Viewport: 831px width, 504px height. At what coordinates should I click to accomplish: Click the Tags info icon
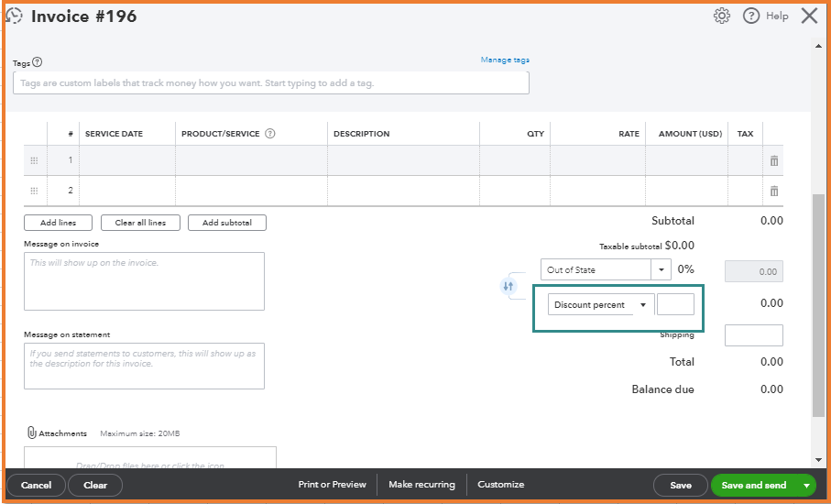(38, 62)
